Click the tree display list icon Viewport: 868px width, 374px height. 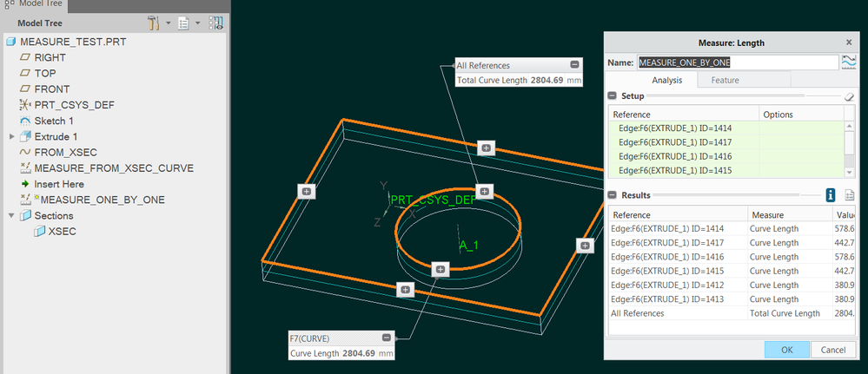click(184, 23)
